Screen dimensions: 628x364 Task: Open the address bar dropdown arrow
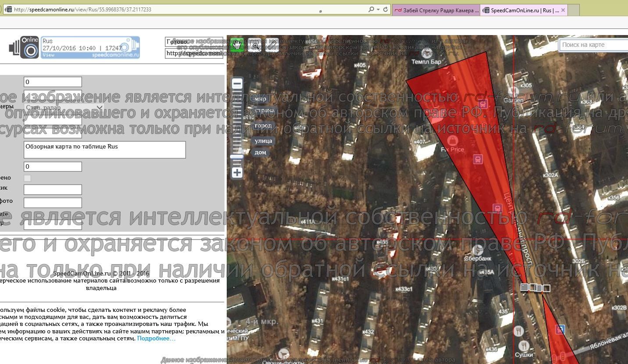click(x=378, y=9)
